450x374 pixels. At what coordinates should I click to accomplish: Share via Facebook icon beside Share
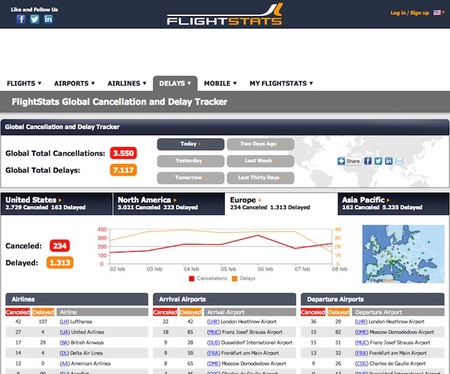tap(367, 161)
